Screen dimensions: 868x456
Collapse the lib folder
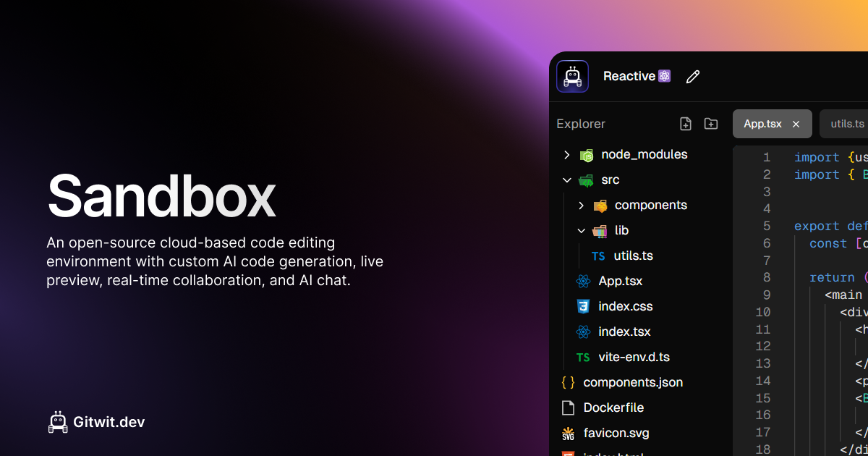[580, 230]
